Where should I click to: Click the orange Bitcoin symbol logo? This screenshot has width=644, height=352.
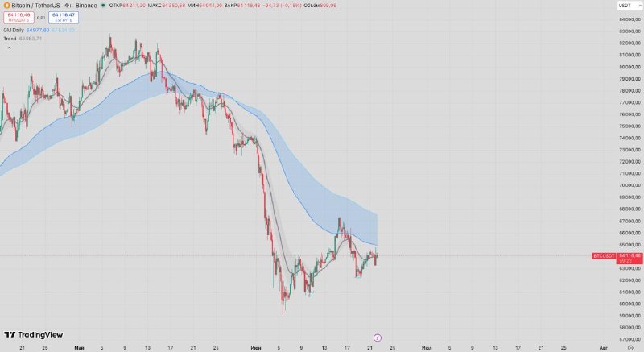(6, 6)
